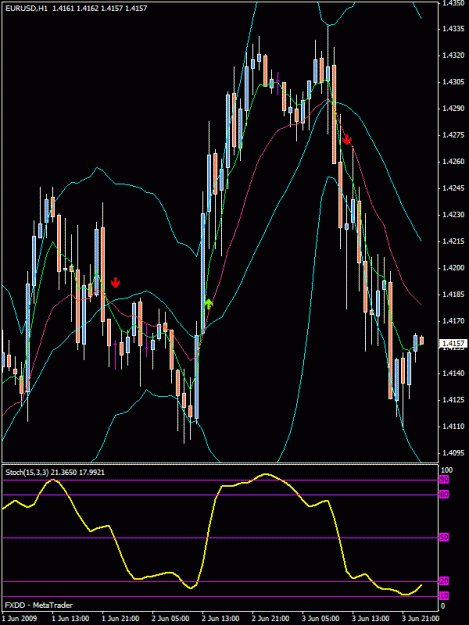Image resolution: width=469 pixels, height=625 pixels.
Task: Click the current price tag 1.4157
Action: pyautogui.click(x=451, y=343)
